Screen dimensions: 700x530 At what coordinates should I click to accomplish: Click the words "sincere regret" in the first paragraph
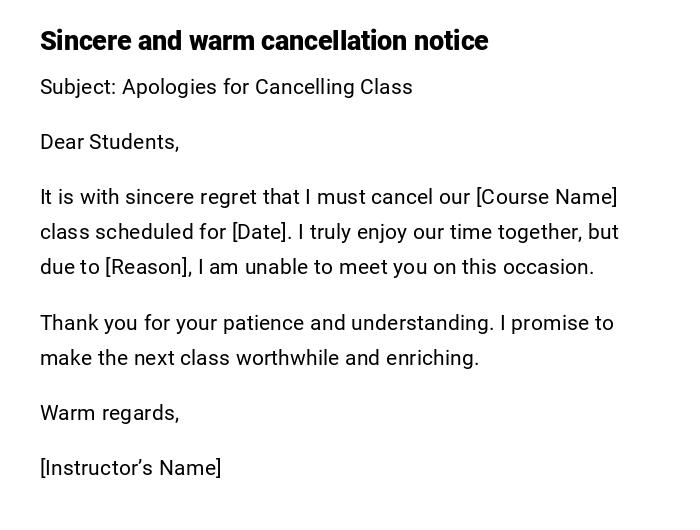[191, 197]
